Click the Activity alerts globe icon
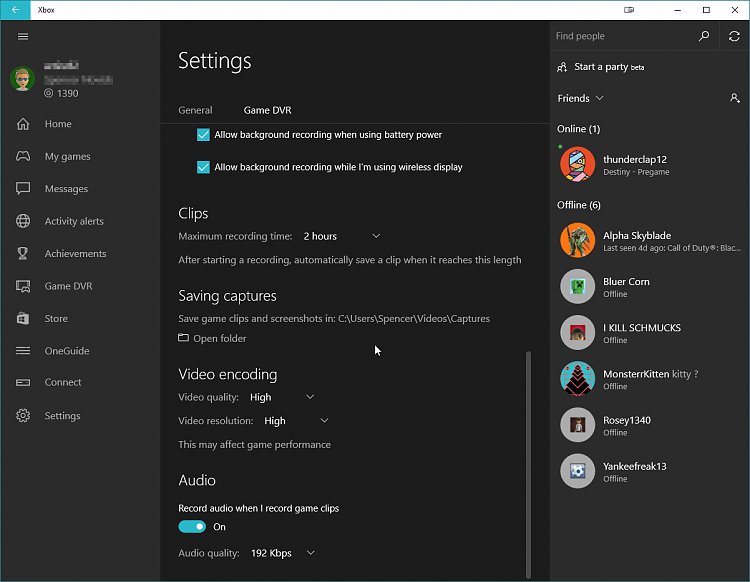This screenshot has height=582, width=750. [x=23, y=221]
